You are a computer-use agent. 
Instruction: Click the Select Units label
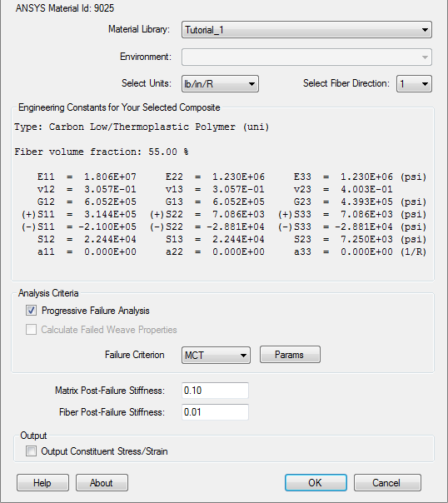coord(147,83)
